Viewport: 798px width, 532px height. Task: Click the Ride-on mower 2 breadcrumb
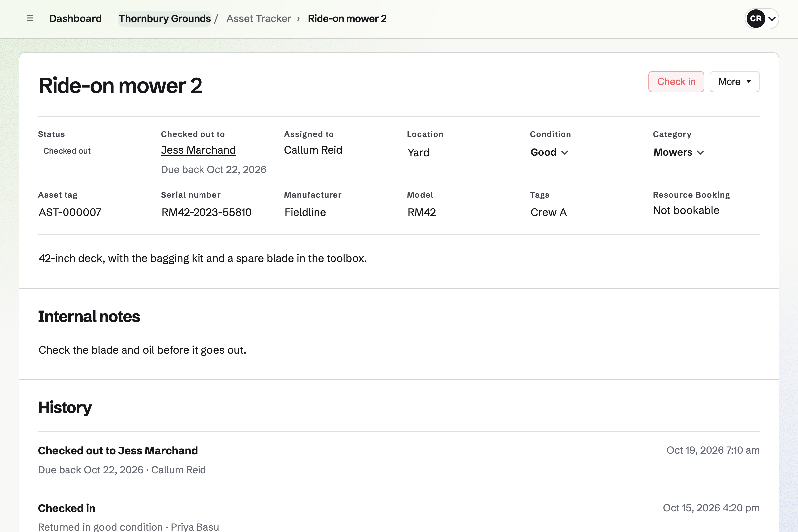click(347, 18)
